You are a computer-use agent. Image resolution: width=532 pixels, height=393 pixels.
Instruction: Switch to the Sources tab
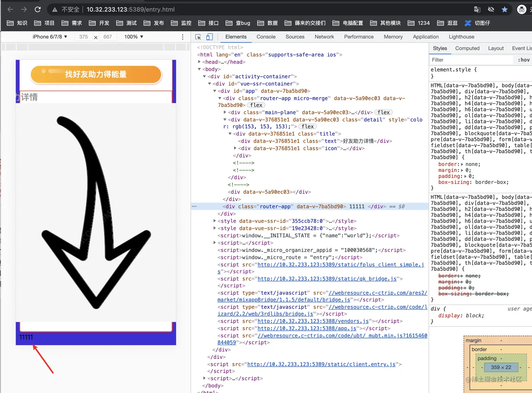pyautogui.click(x=295, y=37)
